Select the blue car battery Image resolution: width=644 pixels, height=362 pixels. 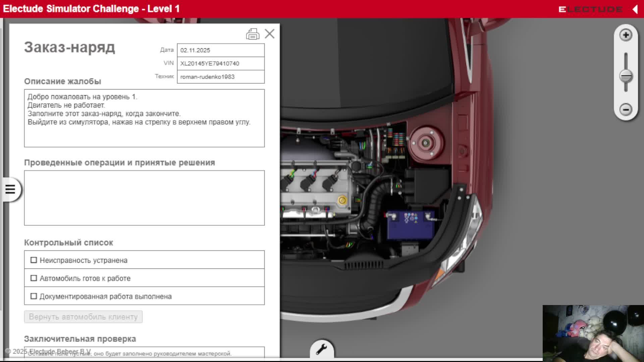tap(410, 225)
